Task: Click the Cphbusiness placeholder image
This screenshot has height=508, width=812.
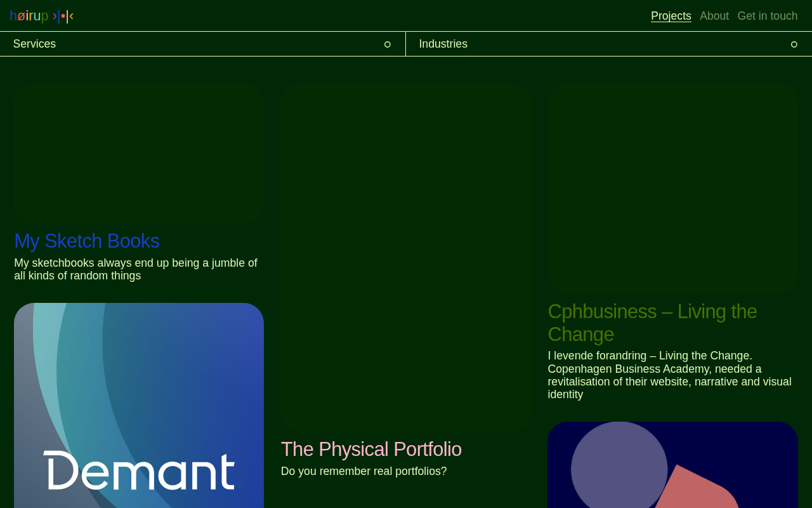Action: (672, 189)
